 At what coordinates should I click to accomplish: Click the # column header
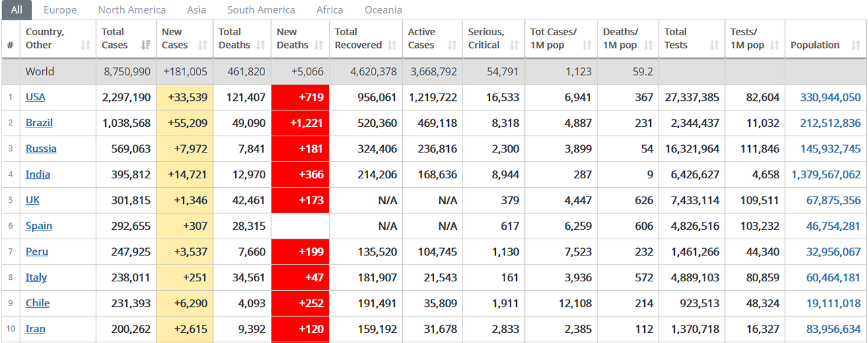(10, 39)
